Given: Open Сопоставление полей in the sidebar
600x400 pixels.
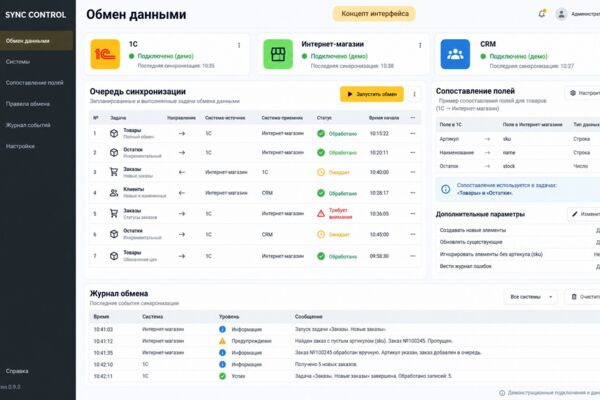Looking at the screenshot, I should [x=37, y=83].
